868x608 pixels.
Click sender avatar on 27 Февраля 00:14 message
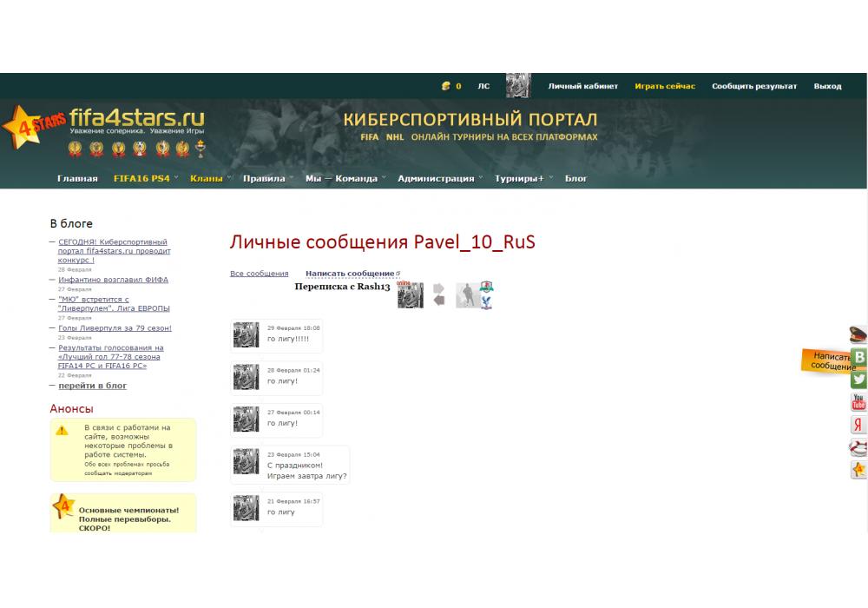[246, 420]
